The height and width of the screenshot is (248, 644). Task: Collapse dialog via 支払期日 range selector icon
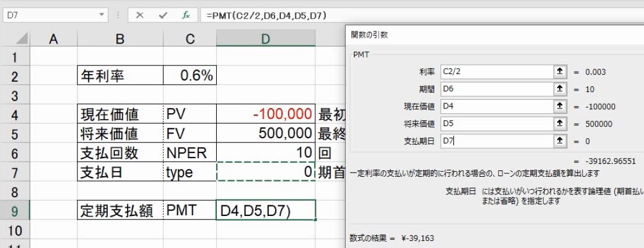point(559,141)
